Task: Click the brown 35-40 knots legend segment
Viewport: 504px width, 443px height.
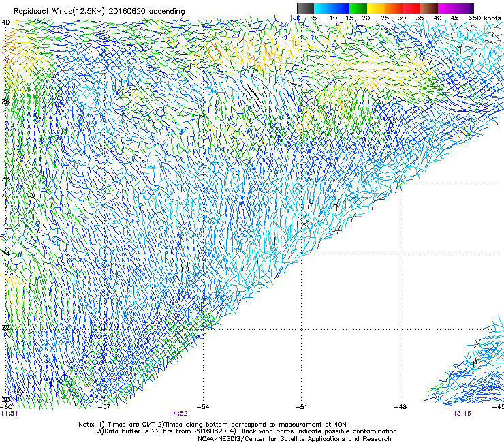Action: (429, 8)
